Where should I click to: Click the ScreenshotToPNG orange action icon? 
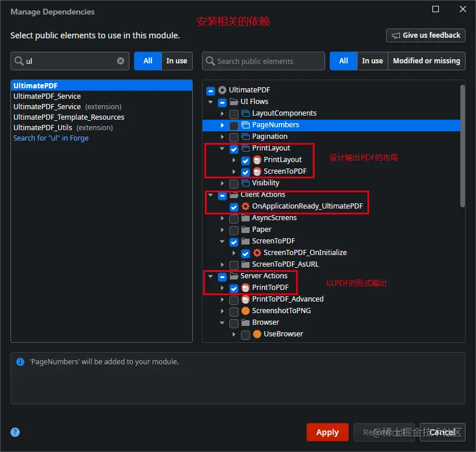pyautogui.click(x=246, y=311)
